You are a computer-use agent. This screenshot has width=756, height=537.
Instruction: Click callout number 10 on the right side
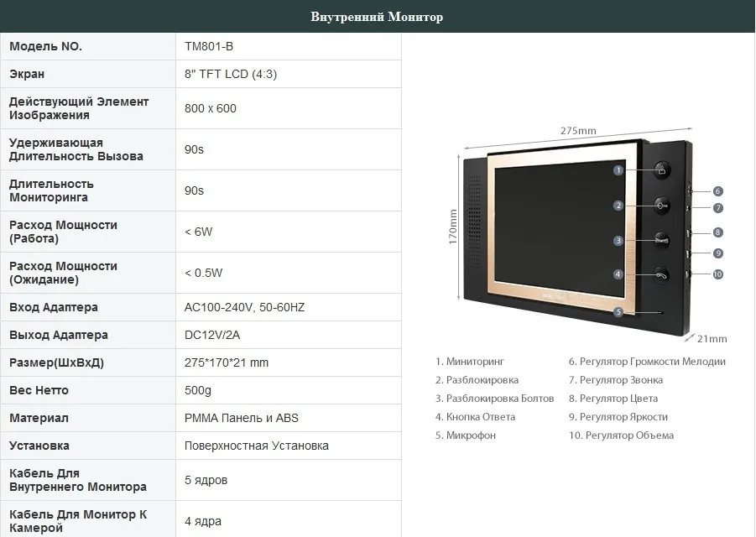click(718, 274)
